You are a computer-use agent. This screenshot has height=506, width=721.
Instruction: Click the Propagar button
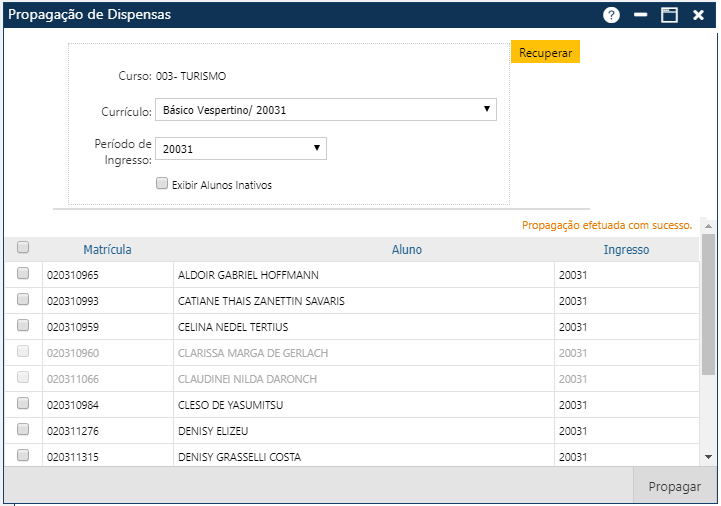tap(674, 487)
